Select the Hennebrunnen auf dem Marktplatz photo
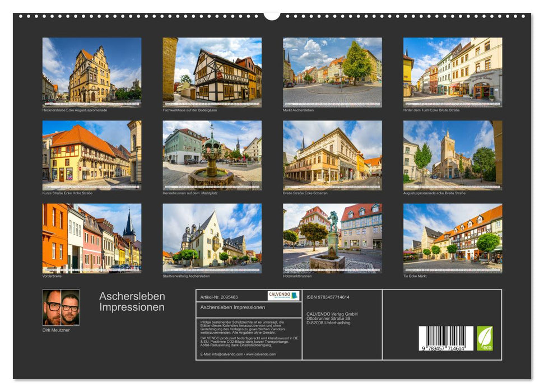Screen dimensions: 544x392 (212, 155)
